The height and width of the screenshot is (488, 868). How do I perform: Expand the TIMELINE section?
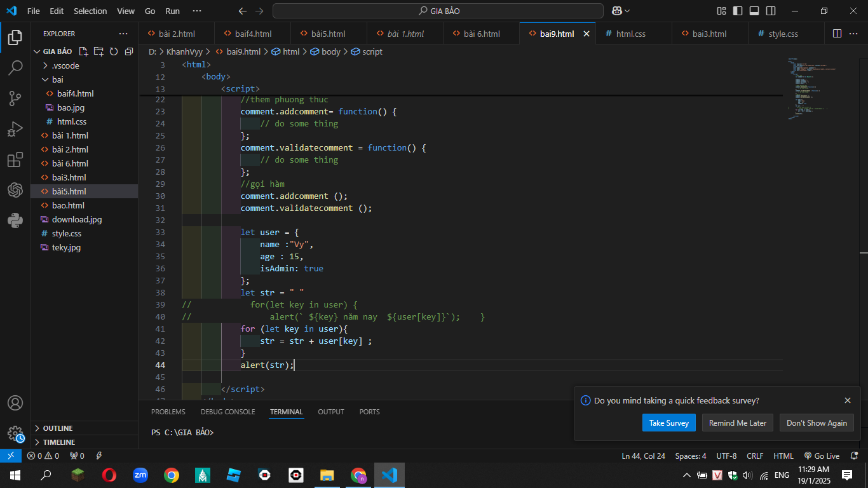coord(84,442)
